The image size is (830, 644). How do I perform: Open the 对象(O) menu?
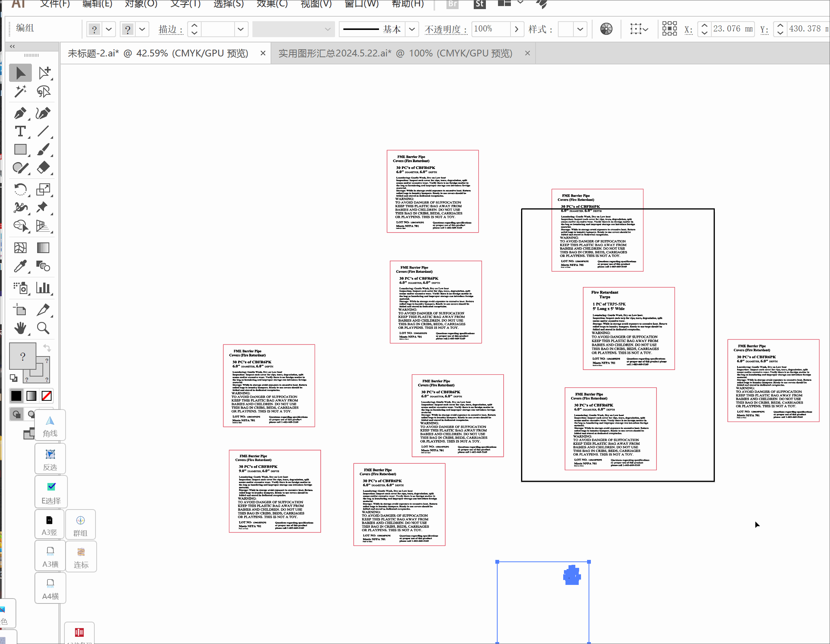tap(141, 4)
